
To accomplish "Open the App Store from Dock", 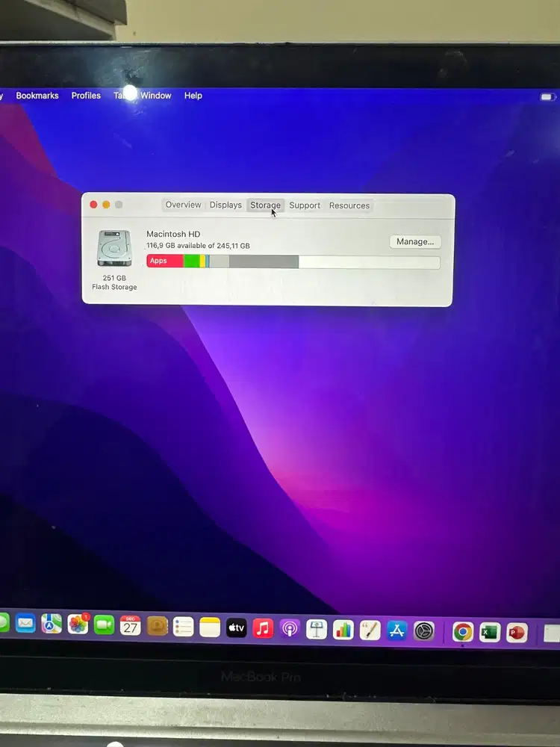I will click(396, 630).
